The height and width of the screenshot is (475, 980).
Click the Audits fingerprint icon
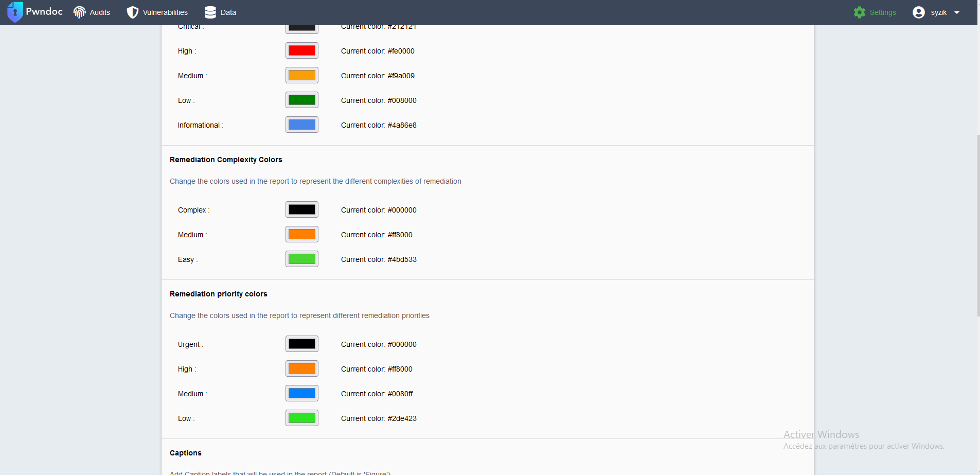coord(80,12)
